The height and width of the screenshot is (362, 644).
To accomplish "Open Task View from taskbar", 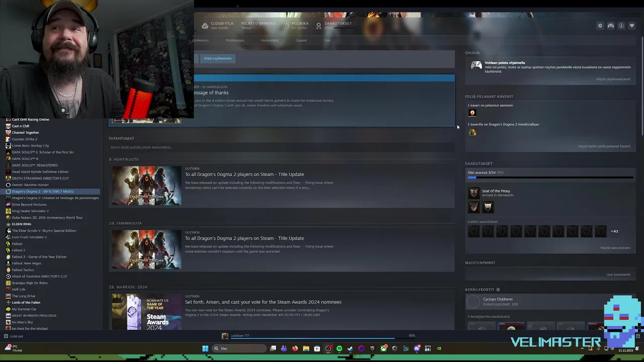I will 273,348.
